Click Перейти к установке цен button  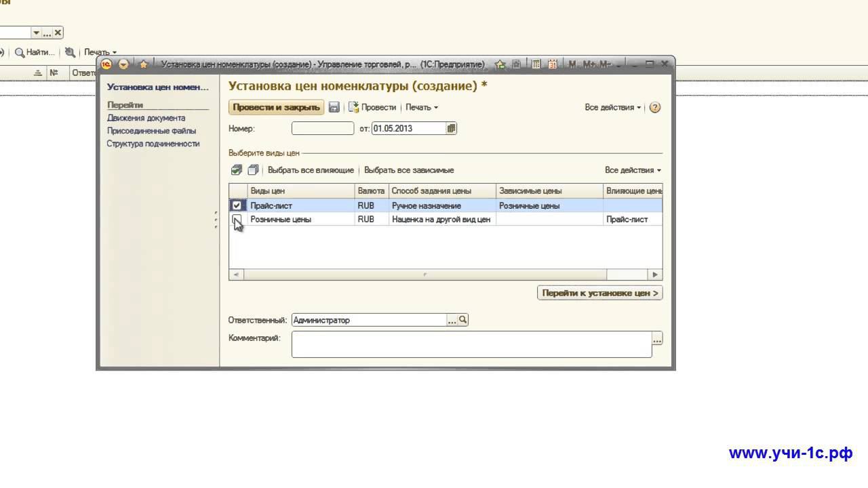click(600, 293)
